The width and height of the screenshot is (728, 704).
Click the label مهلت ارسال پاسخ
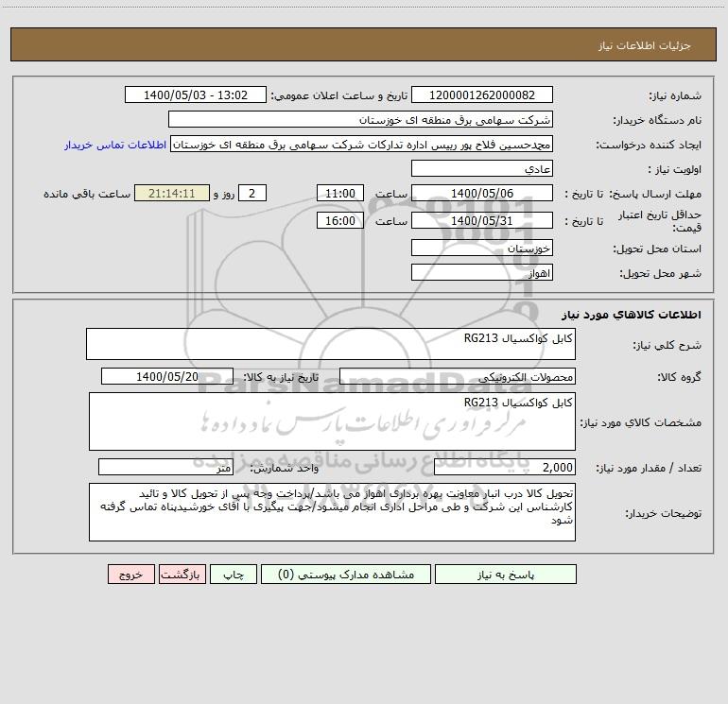[655, 194]
